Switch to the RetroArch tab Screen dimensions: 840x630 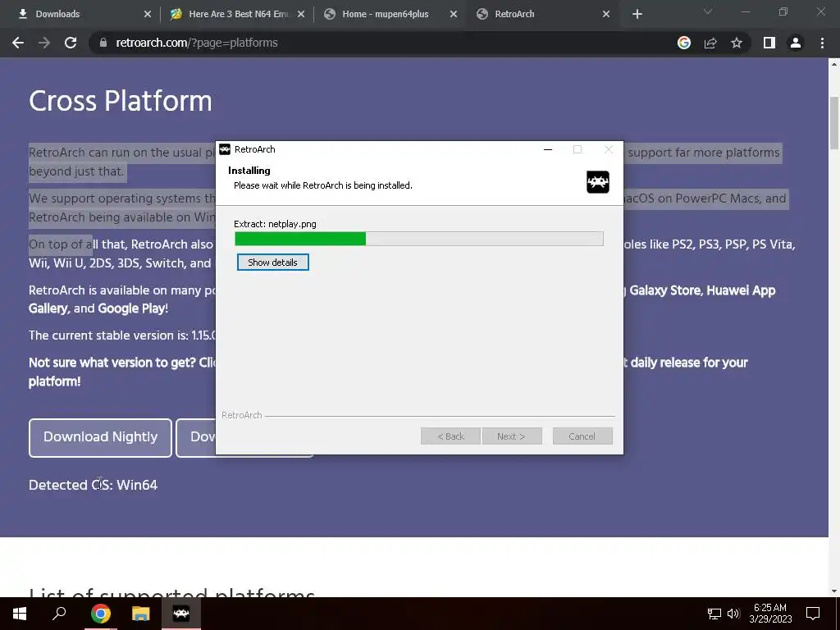(x=541, y=14)
